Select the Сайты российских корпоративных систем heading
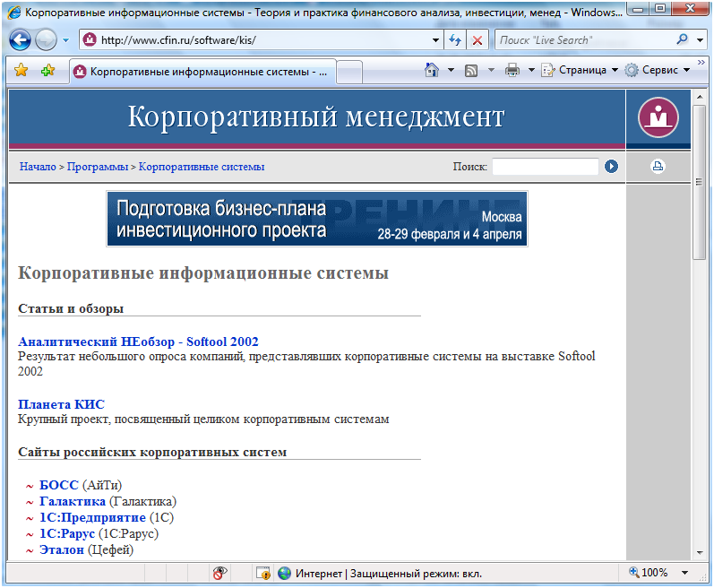The height and width of the screenshot is (588, 714). point(152,453)
